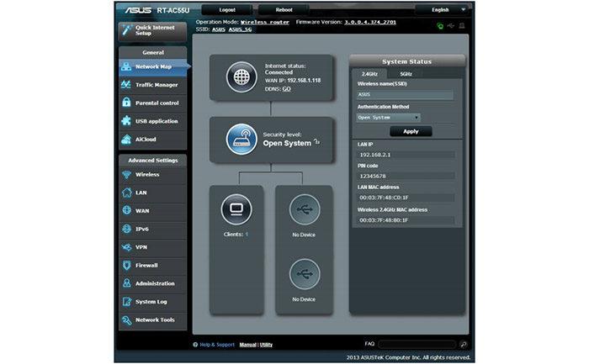Click the ASUS SSID link
Viewport: 589px width, 364px height.
pyautogui.click(x=218, y=29)
